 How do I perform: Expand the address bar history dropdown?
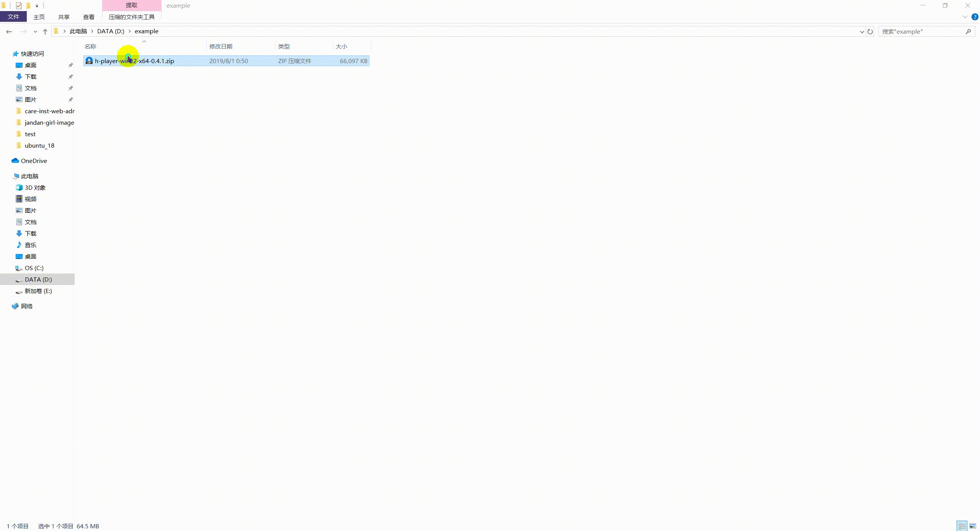pos(862,31)
